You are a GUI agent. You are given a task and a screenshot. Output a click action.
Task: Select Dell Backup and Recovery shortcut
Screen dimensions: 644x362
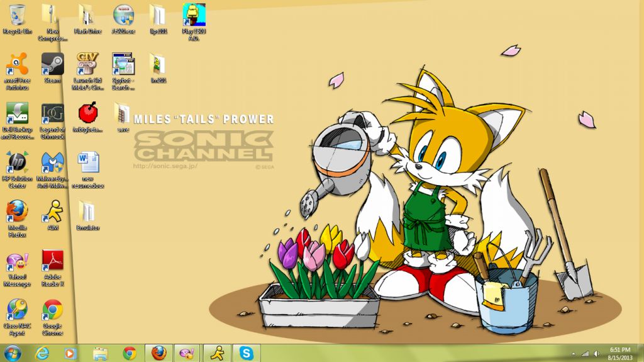pos(17,121)
